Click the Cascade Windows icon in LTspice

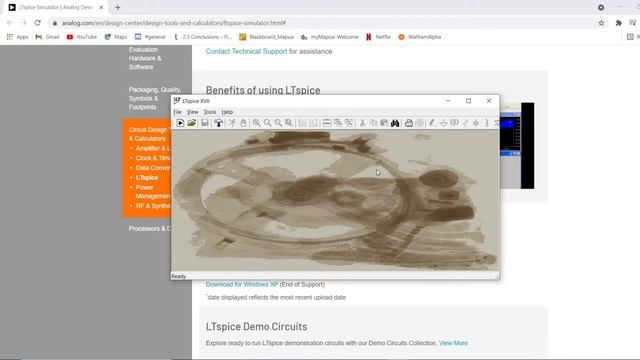tap(338, 123)
